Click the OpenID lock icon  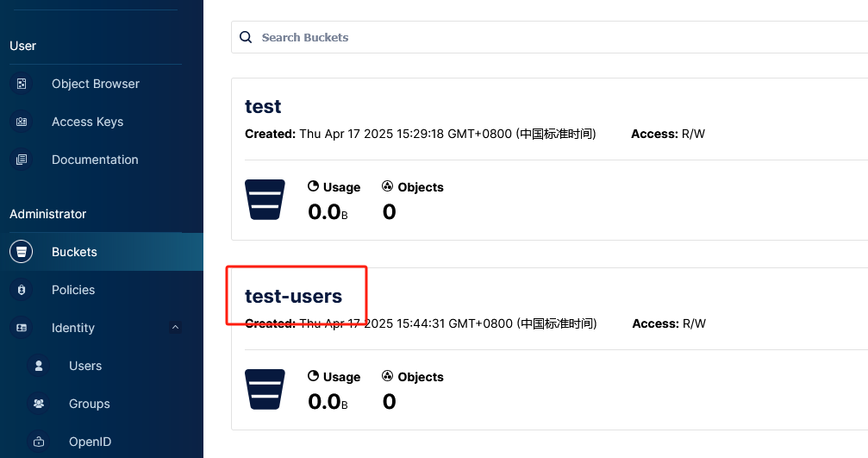coord(39,442)
